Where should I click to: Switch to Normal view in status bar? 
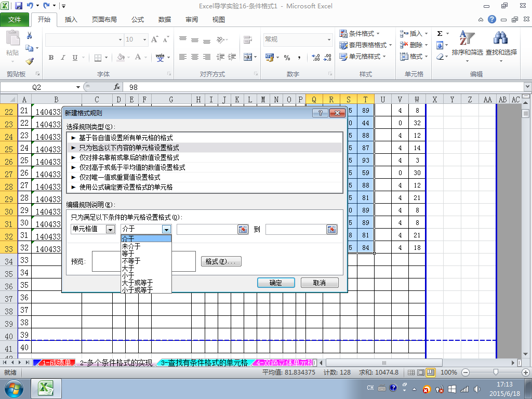411,373
